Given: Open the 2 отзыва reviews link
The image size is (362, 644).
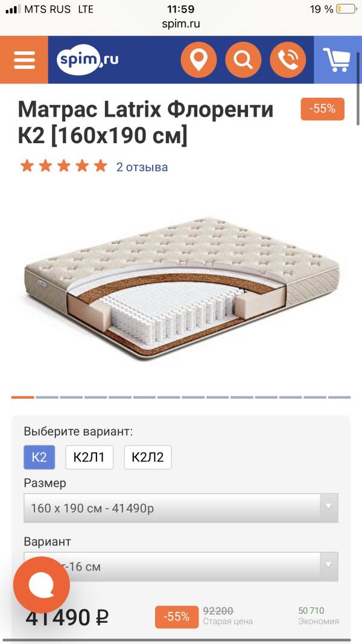Looking at the screenshot, I should pos(142,167).
